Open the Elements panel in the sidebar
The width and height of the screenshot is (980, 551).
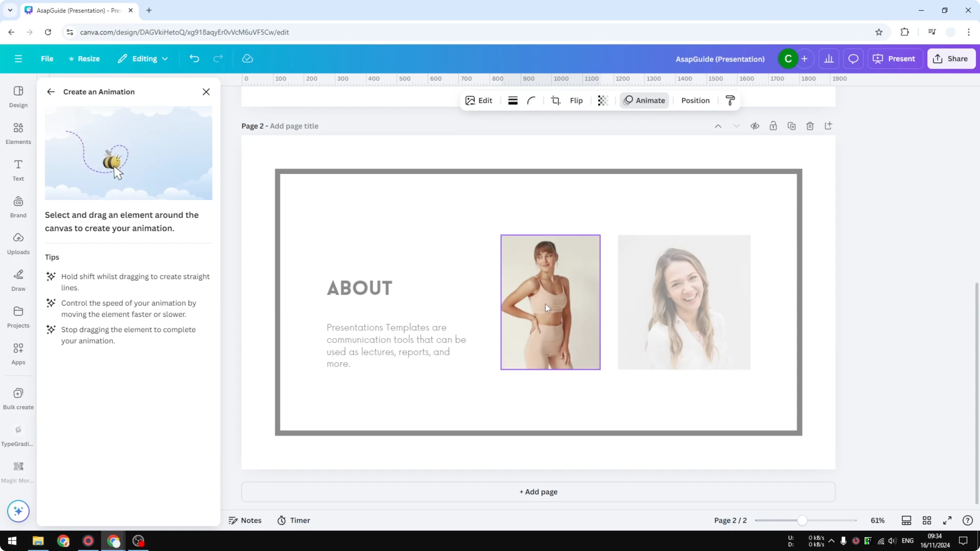pyautogui.click(x=18, y=133)
